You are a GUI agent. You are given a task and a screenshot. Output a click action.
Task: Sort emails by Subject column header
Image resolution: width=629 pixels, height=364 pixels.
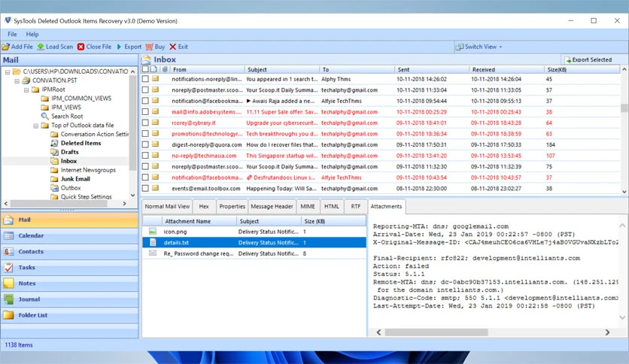coord(281,69)
